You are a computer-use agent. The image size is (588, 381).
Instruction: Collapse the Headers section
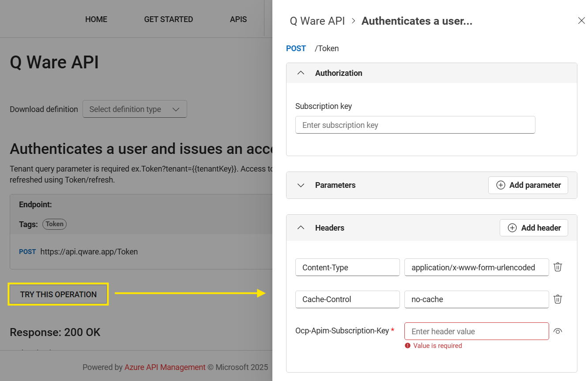click(x=301, y=228)
